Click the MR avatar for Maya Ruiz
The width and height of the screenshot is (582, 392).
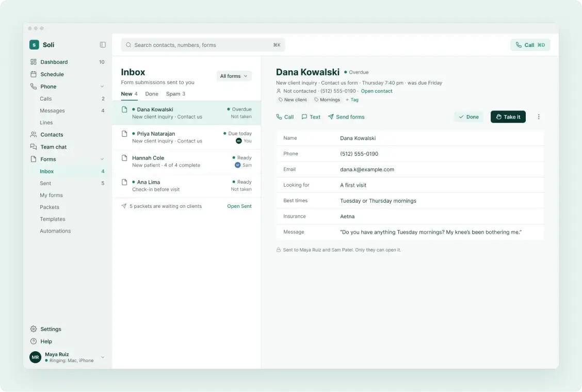pos(35,357)
